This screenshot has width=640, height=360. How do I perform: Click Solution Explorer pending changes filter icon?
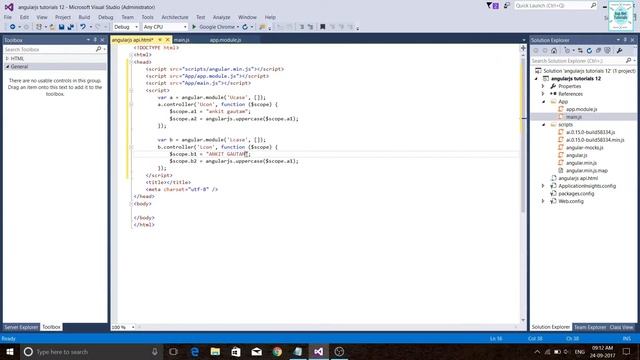click(x=567, y=51)
